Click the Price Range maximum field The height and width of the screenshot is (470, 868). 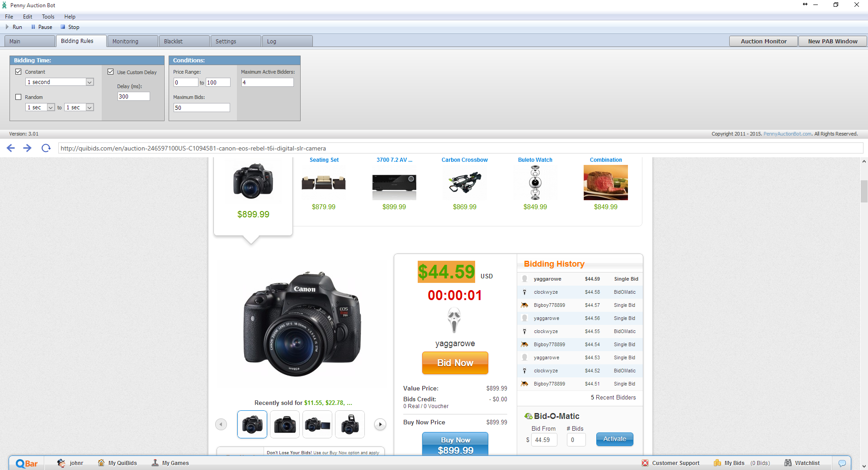tap(218, 82)
